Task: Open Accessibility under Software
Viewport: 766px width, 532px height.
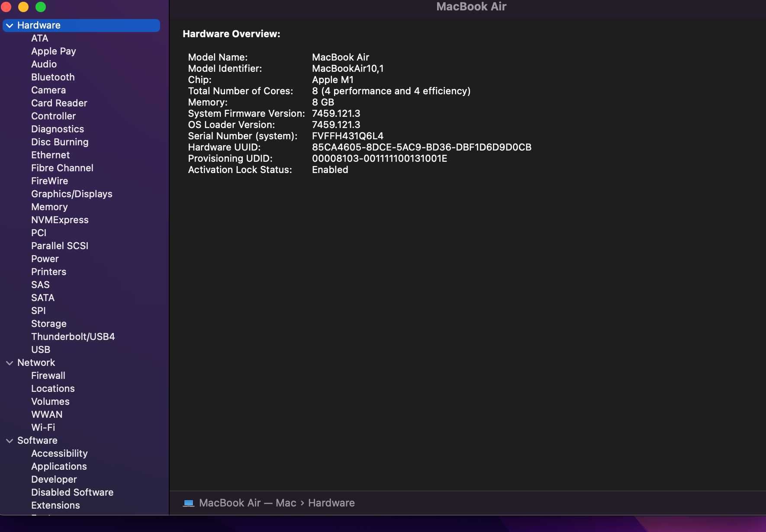Action: pyautogui.click(x=59, y=454)
